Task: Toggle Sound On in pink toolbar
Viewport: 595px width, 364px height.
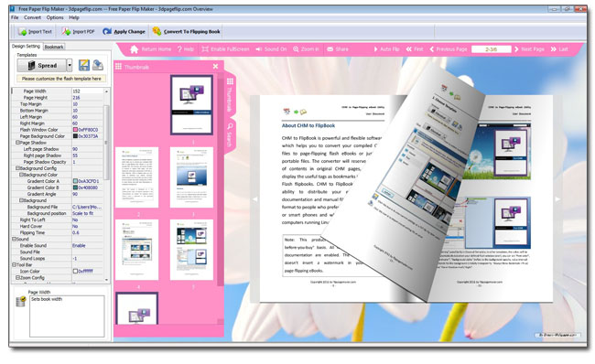Action: pyautogui.click(x=271, y=49)
